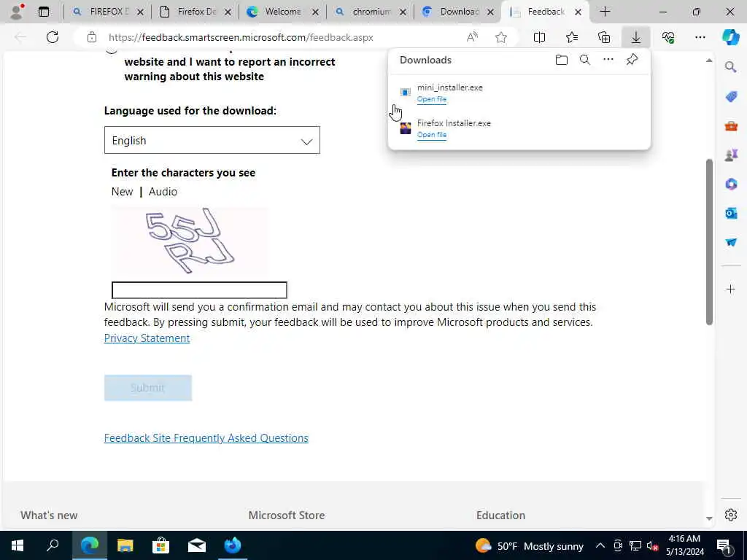The height and width of the screenshot is (560, 747).
Task: Open Collections icon in toolbar
Action: (604, 37)
